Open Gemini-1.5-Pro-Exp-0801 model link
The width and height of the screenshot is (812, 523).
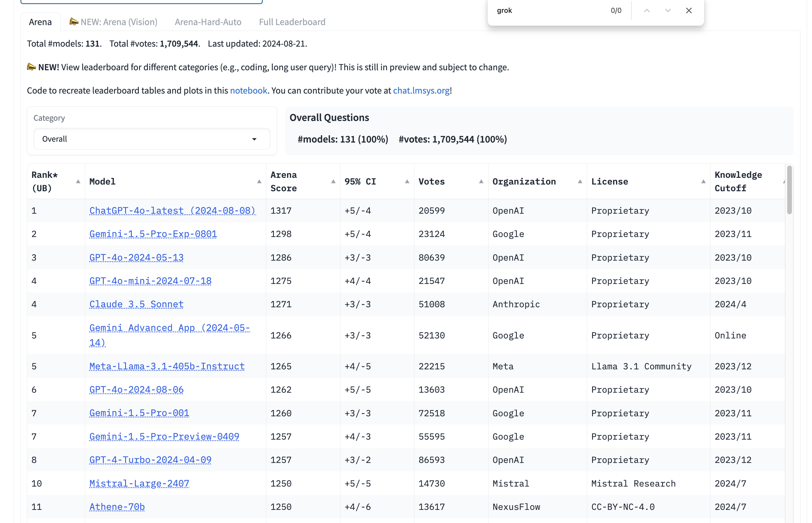[x=153, y=234]
